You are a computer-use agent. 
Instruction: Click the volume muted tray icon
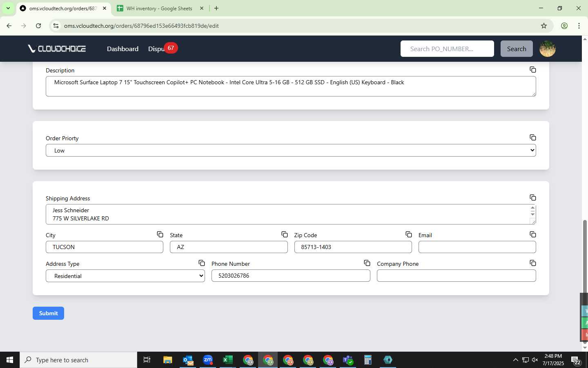tap(535, 360)
